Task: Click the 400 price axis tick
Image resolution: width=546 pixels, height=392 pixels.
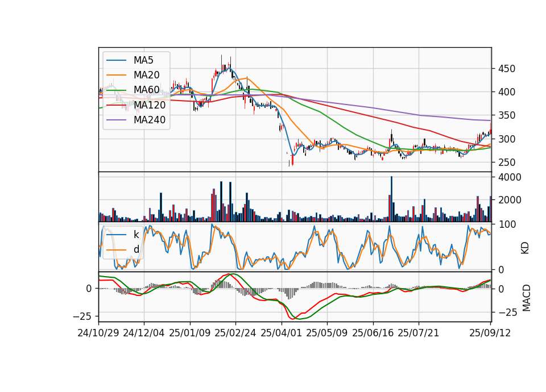Action: click(x=507, y=92)
